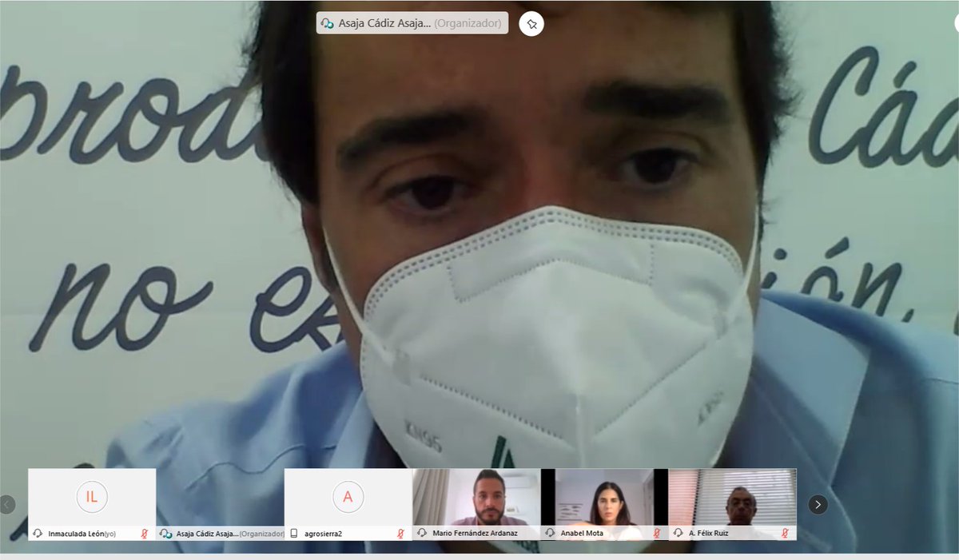This screenshot has width=959, height=560.
Task: Click the pin video icon at top
Action: coord(531,24)
